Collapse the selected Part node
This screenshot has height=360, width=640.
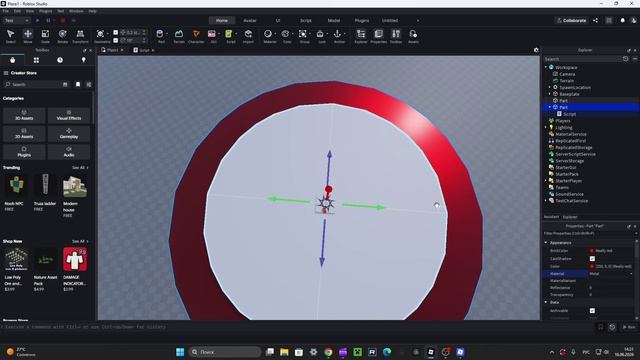coord(550,107)
